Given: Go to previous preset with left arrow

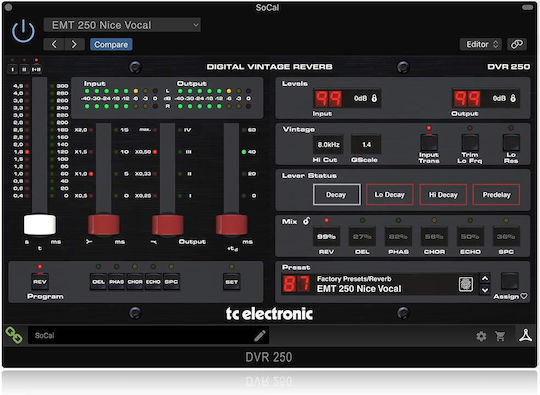Looking at the screenshot, I should tap(54, 44).
